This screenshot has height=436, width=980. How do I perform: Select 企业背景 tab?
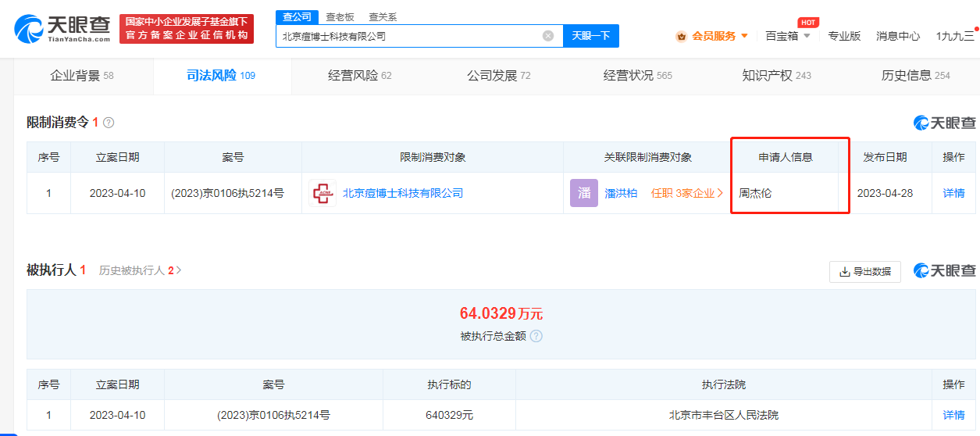[x=82, y=76]
